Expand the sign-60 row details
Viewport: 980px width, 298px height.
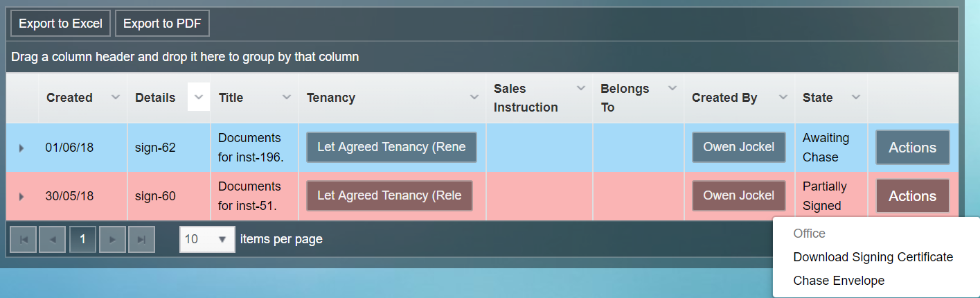pos(21,196)
